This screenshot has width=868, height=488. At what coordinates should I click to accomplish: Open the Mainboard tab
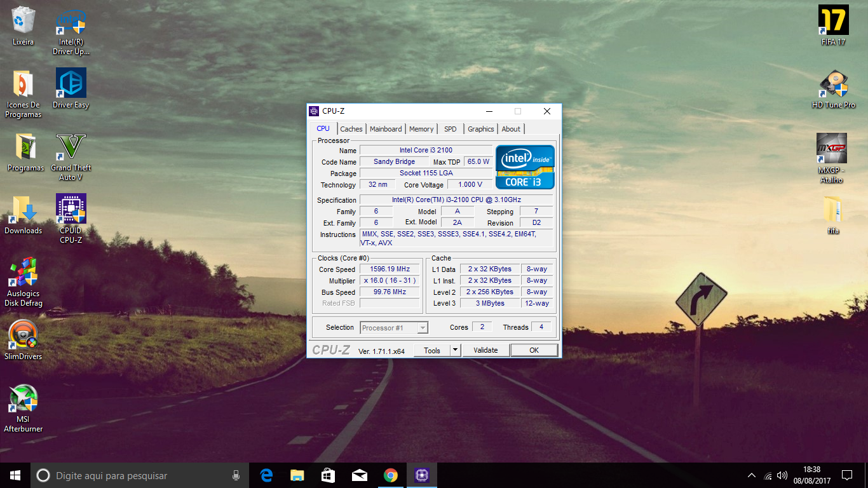coord(386,129)
